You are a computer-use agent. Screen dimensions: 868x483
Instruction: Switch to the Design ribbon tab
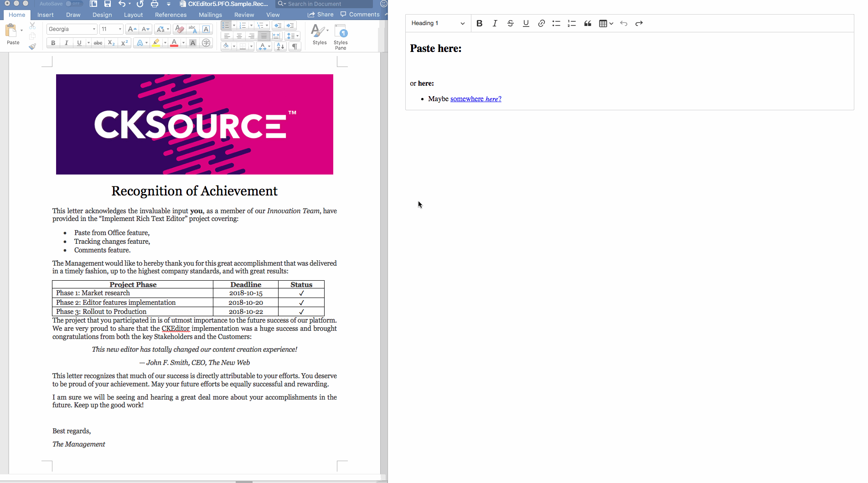click(x=102, y=15)
